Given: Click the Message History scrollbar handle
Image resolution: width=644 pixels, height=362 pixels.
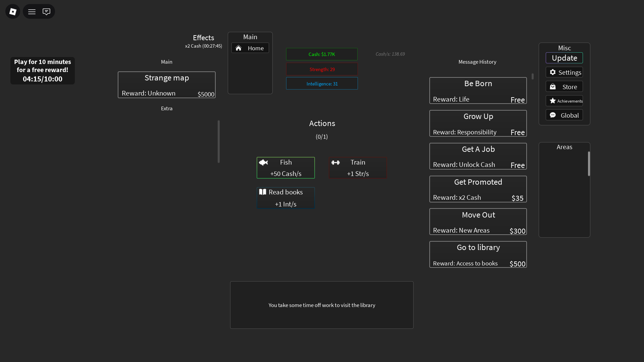Looking at the screenshot, I should (532, 76).
